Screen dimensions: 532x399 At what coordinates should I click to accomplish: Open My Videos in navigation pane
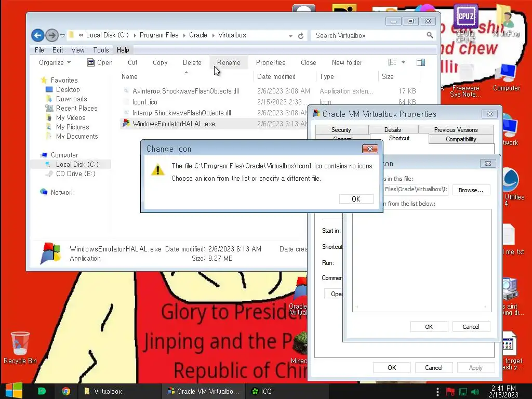pos(71,117)
